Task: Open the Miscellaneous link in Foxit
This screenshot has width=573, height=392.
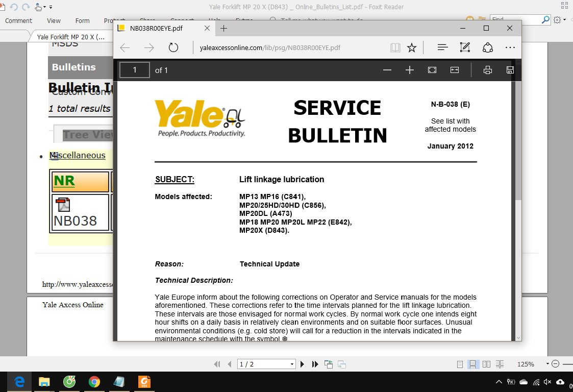Action: point(78,155)
